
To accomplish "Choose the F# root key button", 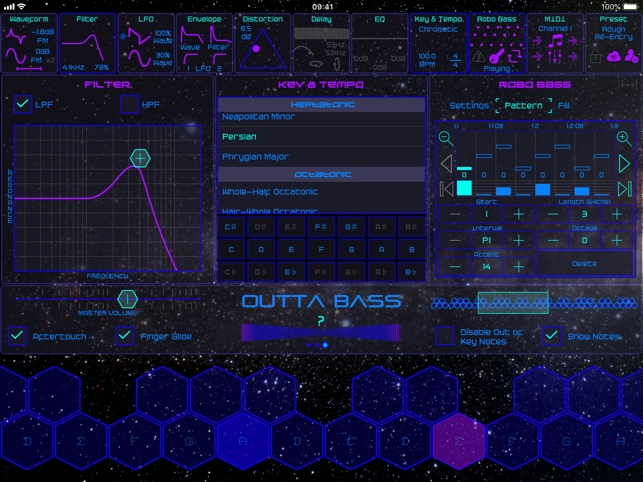I will coord(321,227).
